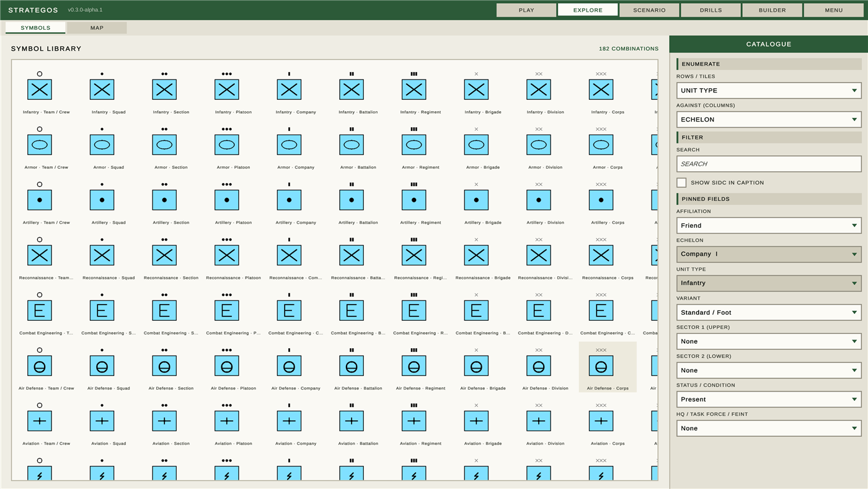
Task: Click the Catalogue panel header
Action: coord(769,44)
